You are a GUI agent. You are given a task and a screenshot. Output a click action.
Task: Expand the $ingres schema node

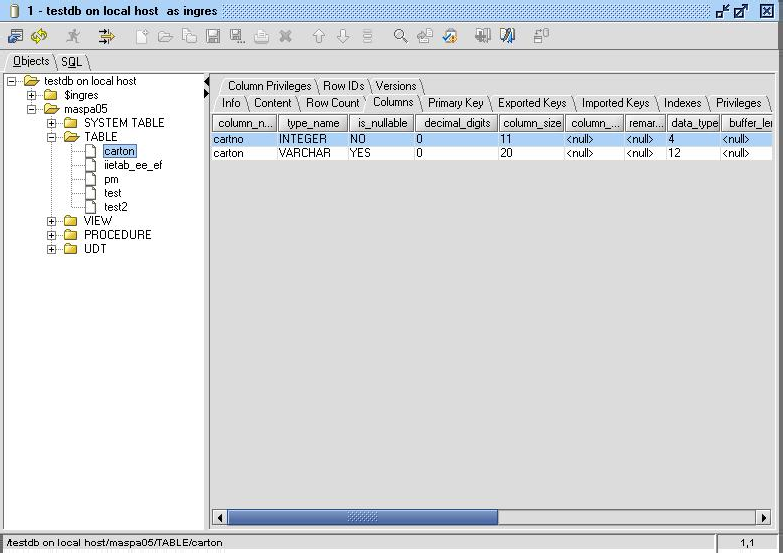pyautogui.click(x=31, y=95)
